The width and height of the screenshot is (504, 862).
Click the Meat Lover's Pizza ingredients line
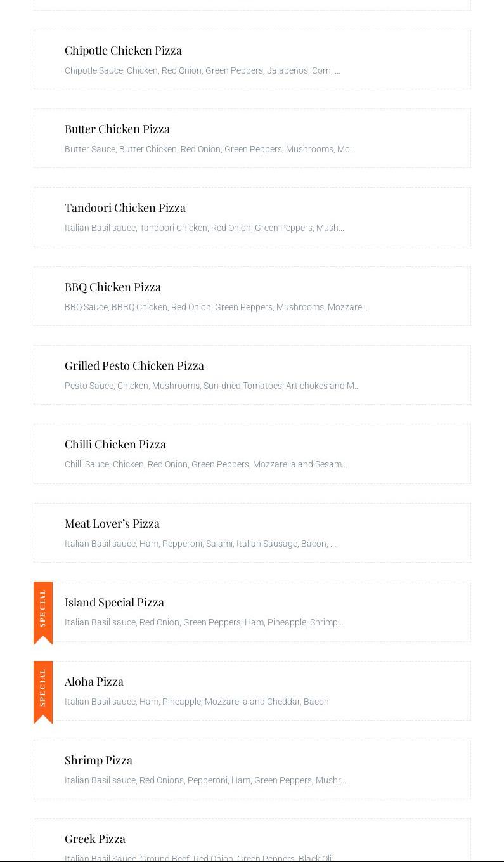[x=200, y=544]
